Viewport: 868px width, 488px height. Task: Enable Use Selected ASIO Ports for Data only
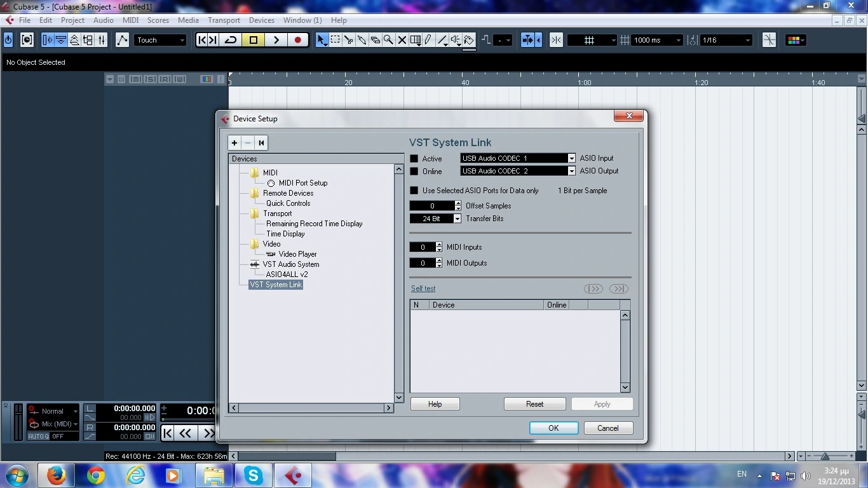click(414, 191)
